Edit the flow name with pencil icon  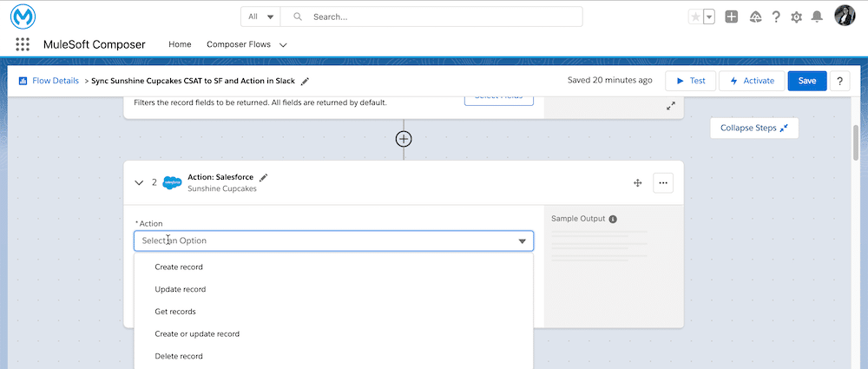(305, 81)
